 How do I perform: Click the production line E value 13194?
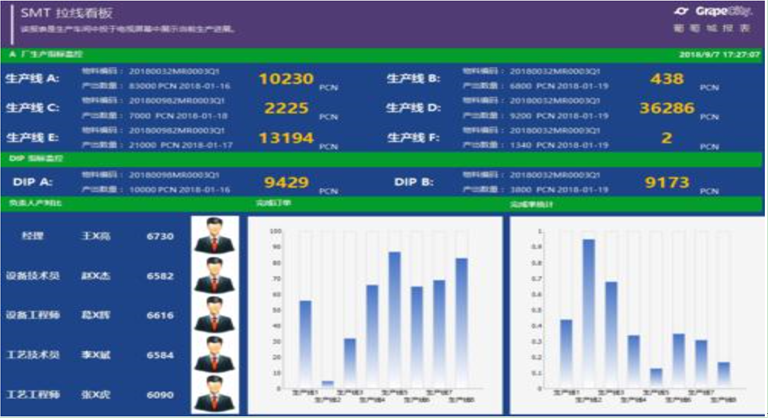click(x=286, y=138)
